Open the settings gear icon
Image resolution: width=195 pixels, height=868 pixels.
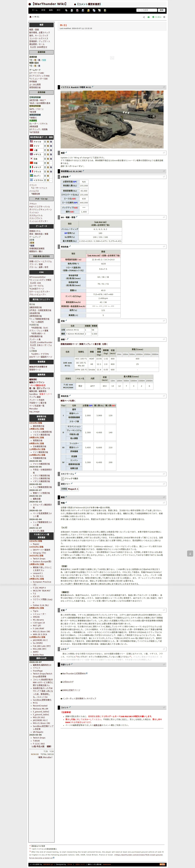coord(164,17)
